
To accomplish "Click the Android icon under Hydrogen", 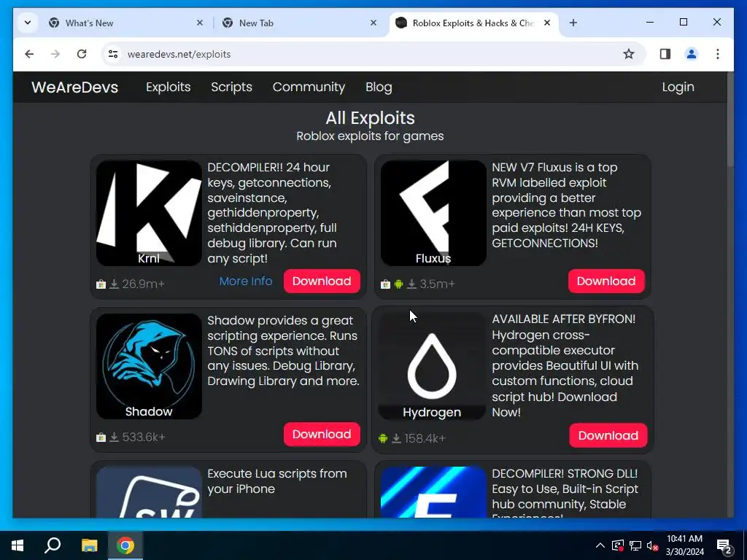I will (x=383, y=438).
